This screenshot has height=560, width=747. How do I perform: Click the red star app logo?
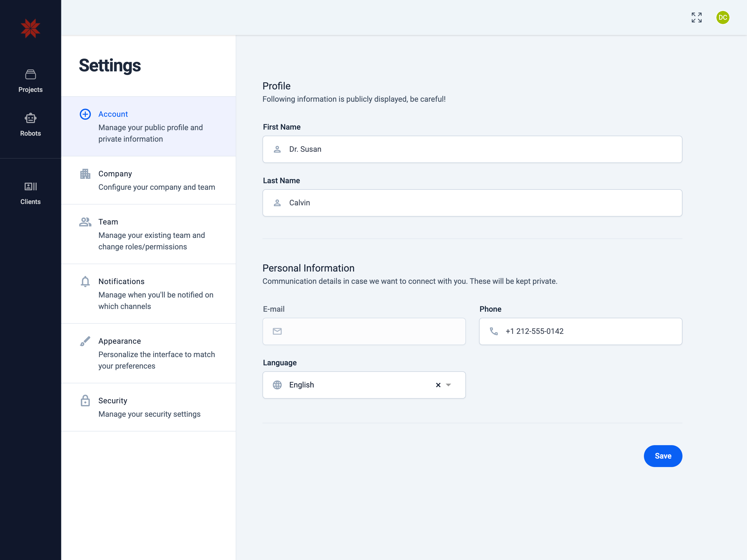[30, 28]
